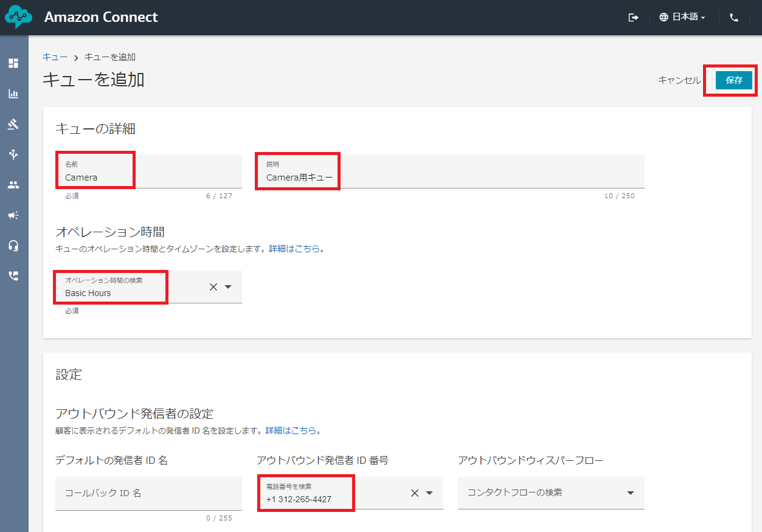
Task: Click the キューの詳細 section heading
Action: [x=95, y=128]
